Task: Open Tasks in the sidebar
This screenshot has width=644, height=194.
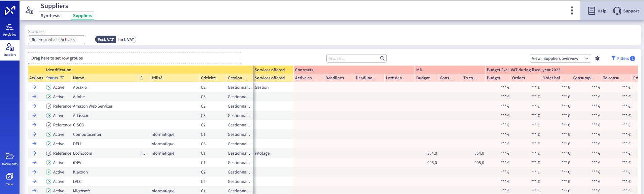Action: pos(10,180)
